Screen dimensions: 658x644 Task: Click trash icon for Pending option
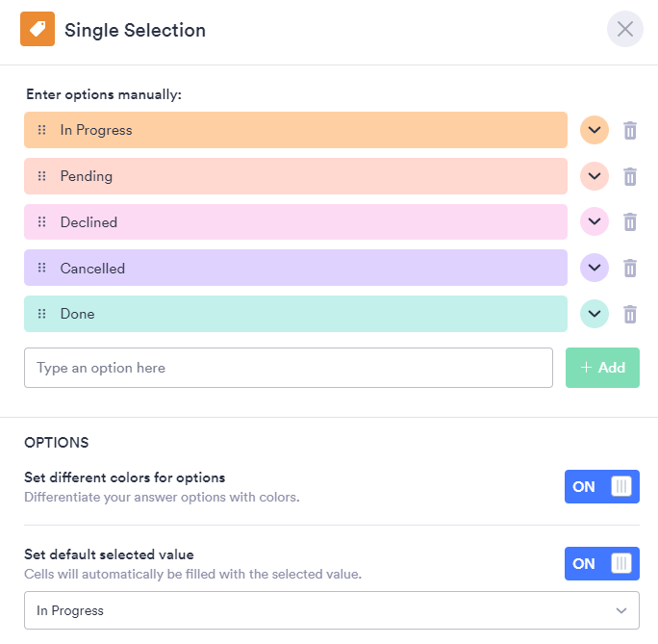pyautogui.click(x=630, y=176)
